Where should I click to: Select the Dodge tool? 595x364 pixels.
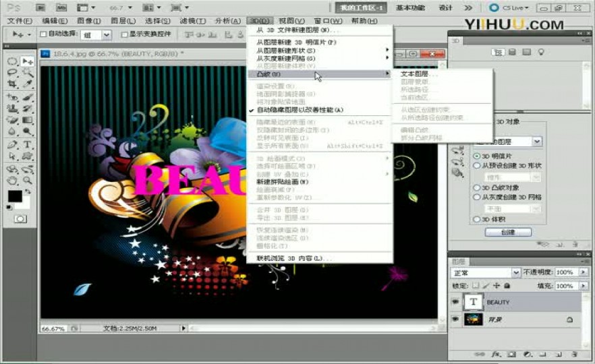[x=27, y=131]
